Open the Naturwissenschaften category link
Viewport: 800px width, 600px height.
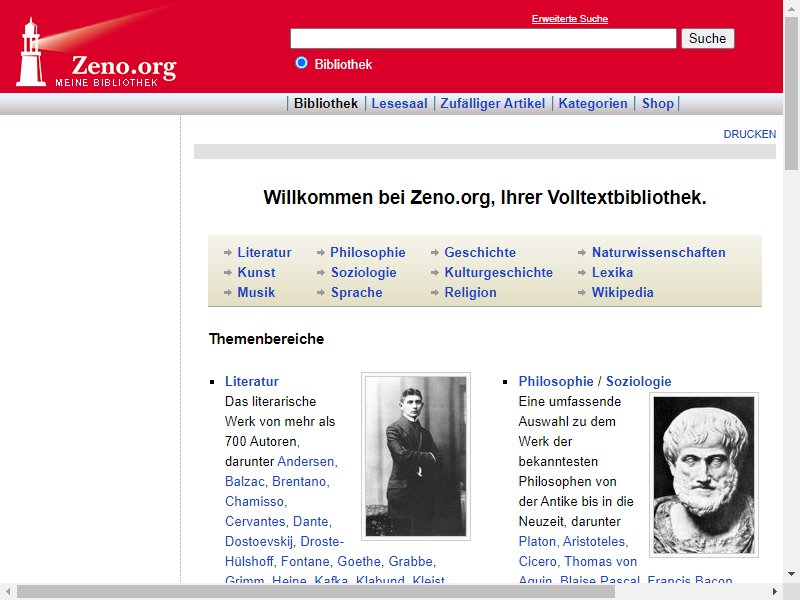tap(659, 253)
